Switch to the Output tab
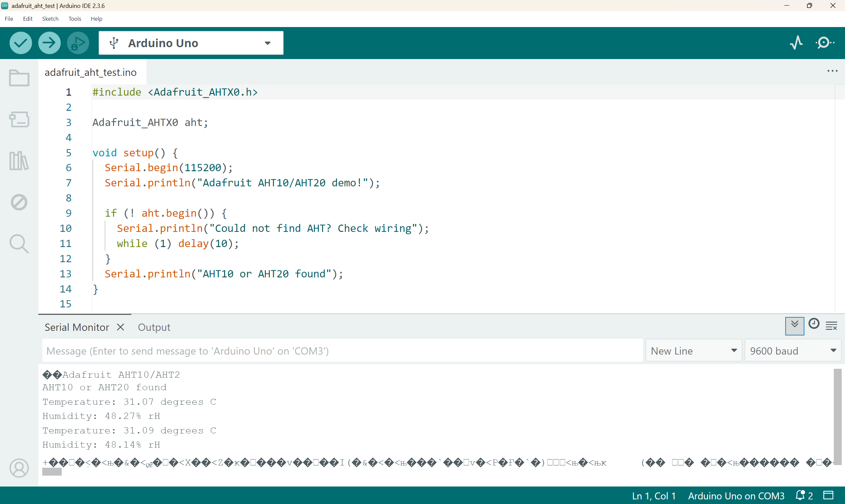Viewport: 845px width, 504px height. [x=154, y=327]
